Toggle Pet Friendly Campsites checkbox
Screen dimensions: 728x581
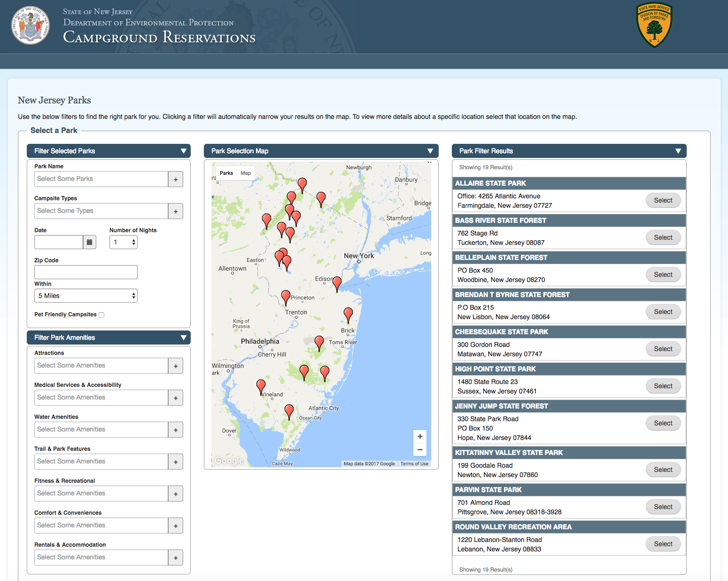pos(101,315)
